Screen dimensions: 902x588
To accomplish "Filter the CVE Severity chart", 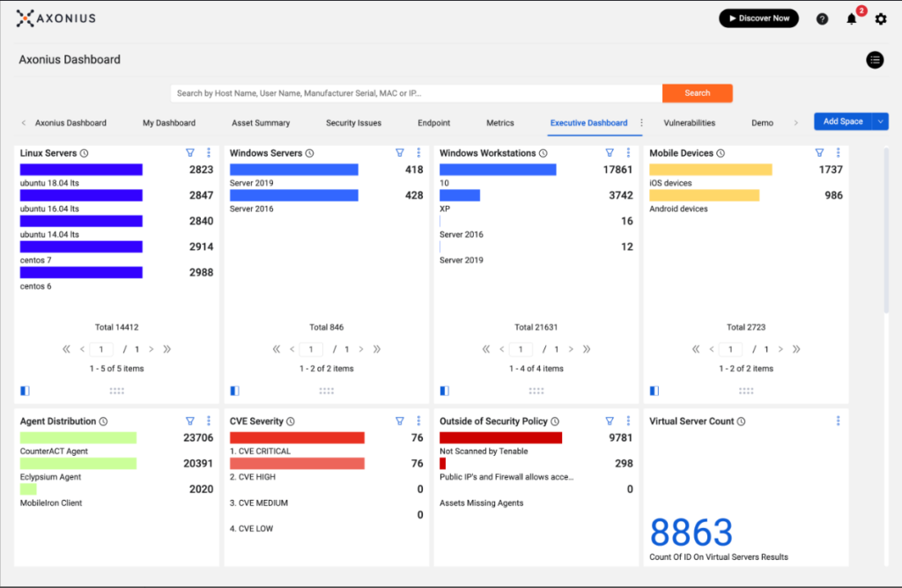I will [x=400, y=422].
